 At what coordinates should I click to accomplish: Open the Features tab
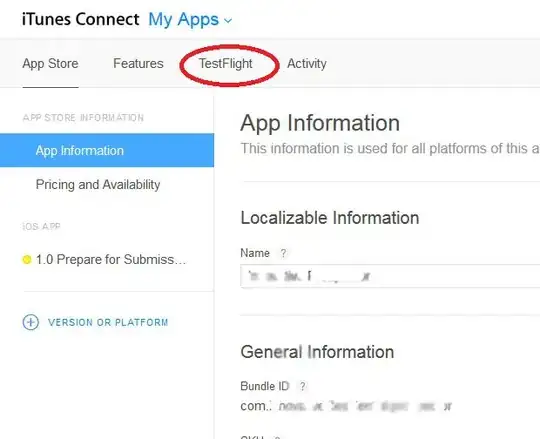point(138,63)
